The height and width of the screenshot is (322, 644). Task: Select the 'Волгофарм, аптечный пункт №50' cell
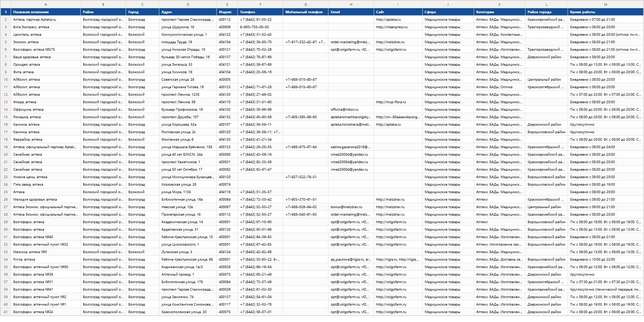46,267
